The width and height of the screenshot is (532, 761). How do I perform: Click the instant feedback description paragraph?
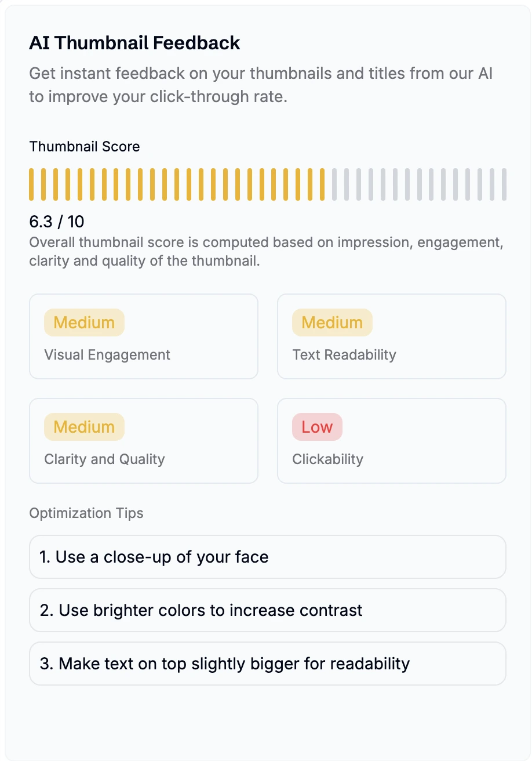(261, 85)
